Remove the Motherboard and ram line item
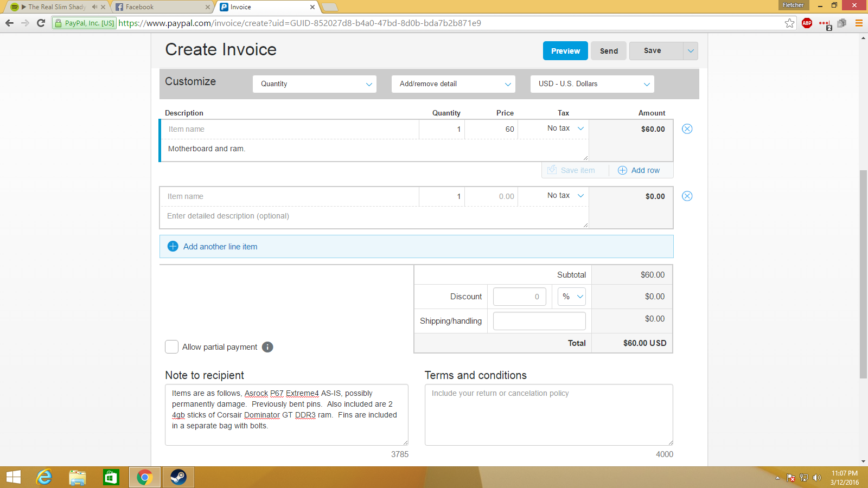The height and width of the screenshot is (488, 868). pyautogui.click(x=687, y=129)
